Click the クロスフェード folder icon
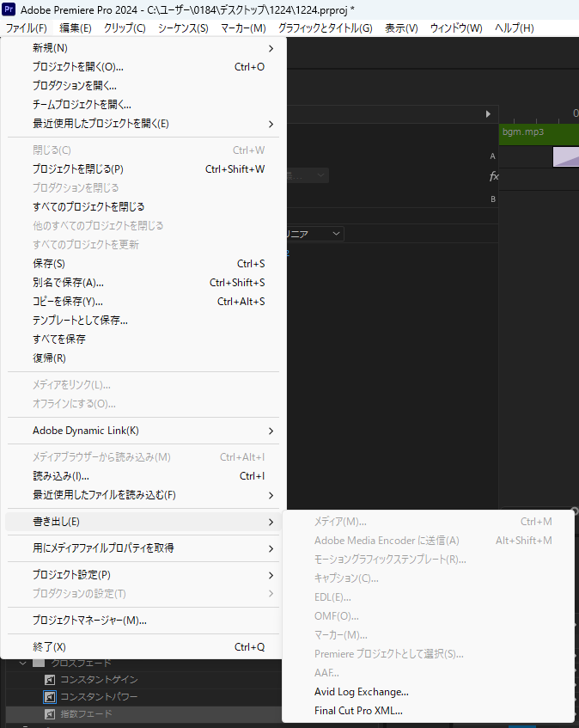 click(x=39, y=663)
